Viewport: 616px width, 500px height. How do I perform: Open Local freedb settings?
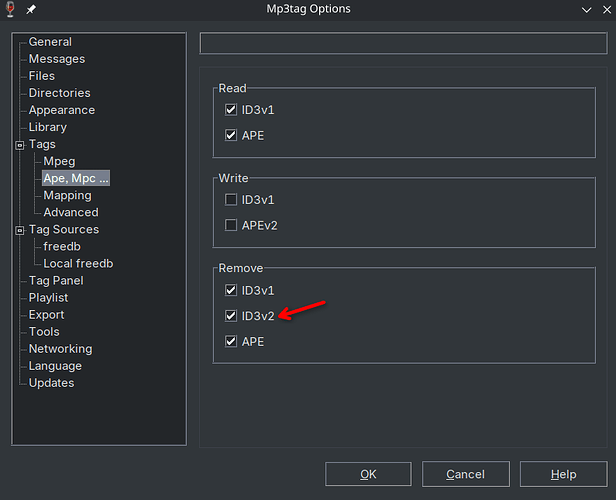[78, 264]
